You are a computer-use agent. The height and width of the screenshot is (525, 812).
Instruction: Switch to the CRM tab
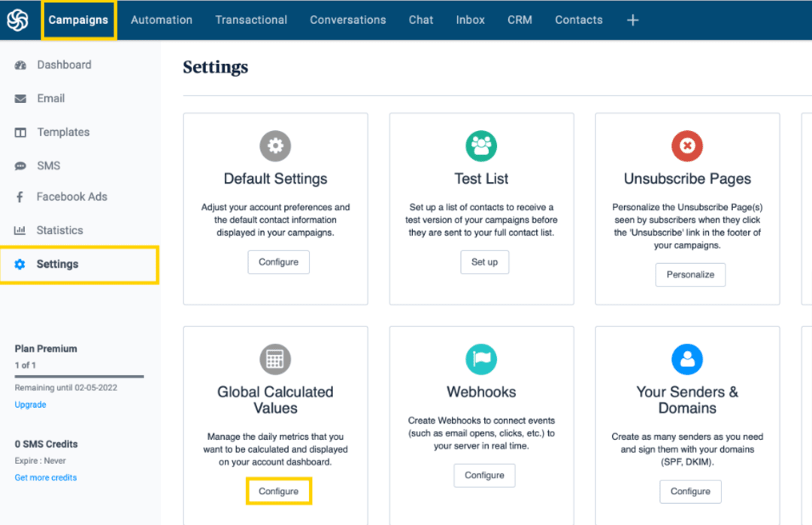(x=520, y=20)
